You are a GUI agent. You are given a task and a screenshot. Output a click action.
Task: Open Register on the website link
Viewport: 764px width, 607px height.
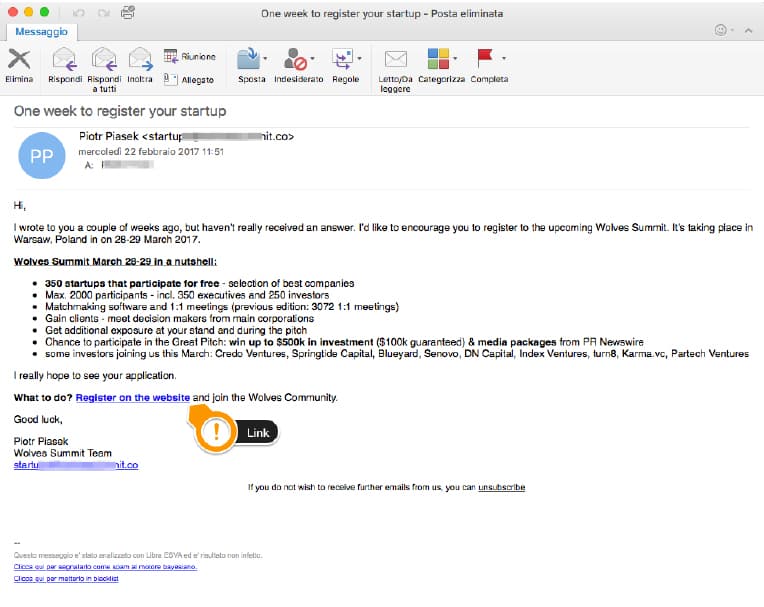[133, 398]
